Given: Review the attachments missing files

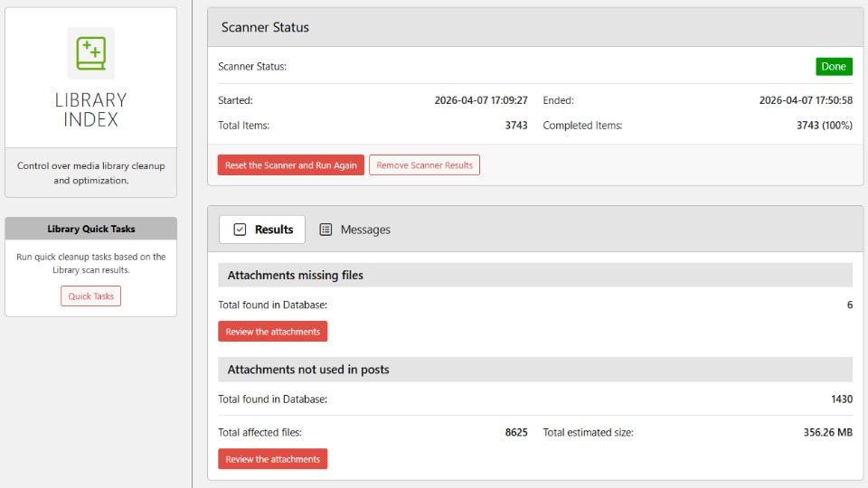Looking at the screenshot, I should pyautogui.click(x=272, y=332).
